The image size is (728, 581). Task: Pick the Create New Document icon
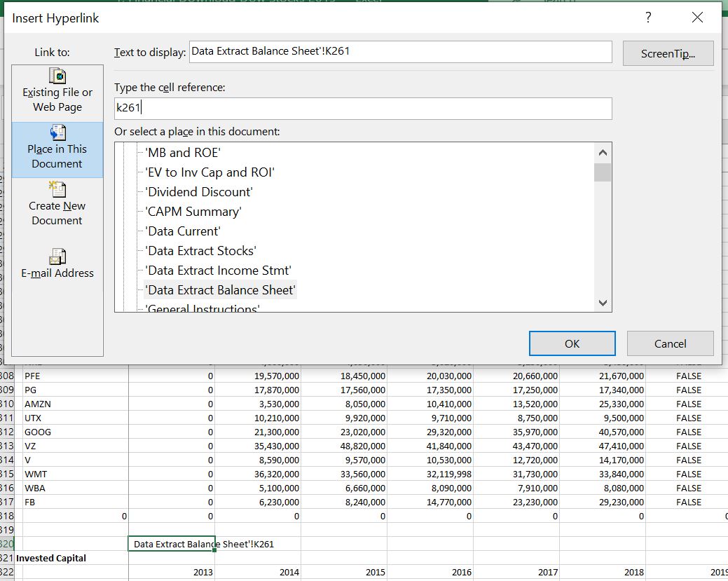57,190
